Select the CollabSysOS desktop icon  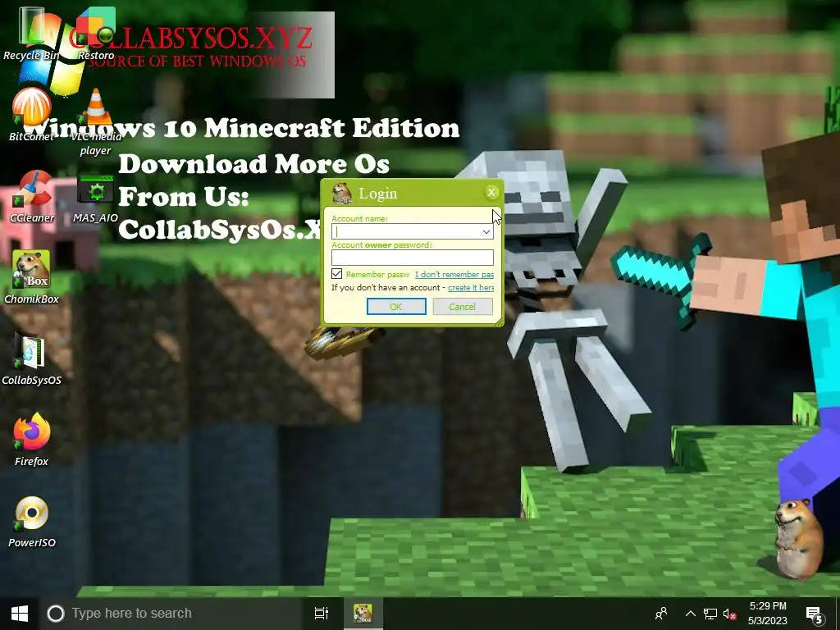[x=32, y=359]
